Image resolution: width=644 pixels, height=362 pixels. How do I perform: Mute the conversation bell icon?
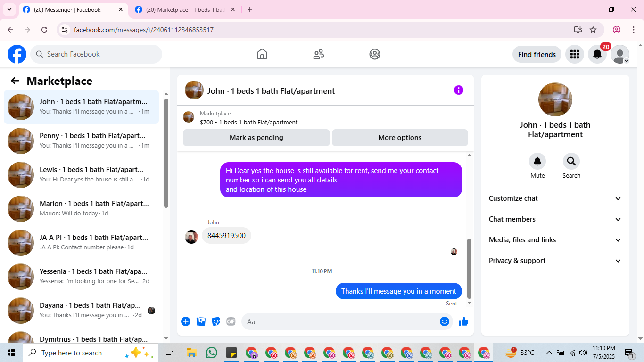point(537,162)
